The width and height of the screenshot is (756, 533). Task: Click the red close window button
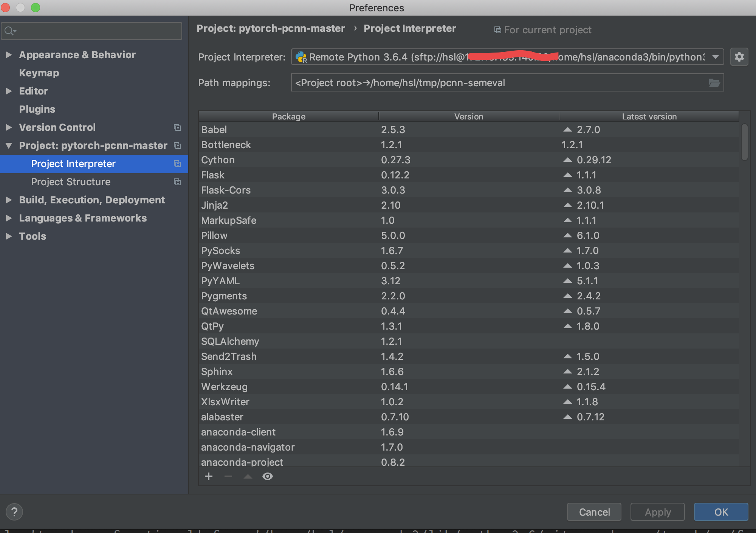click(5, 8)
